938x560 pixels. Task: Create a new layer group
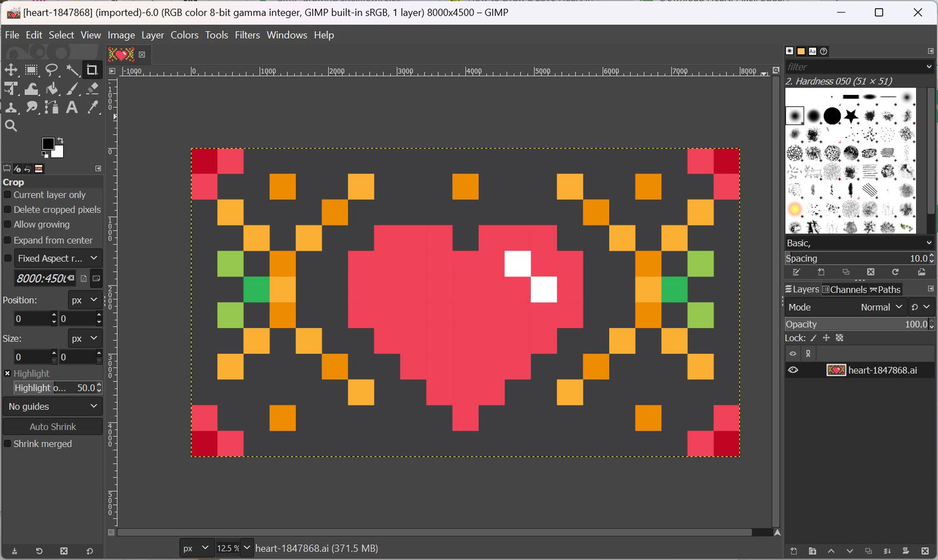coord(812,551)
